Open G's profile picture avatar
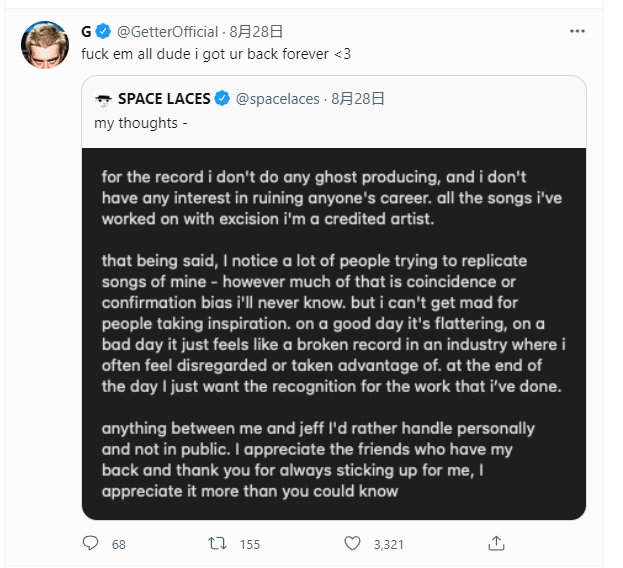This screenshot has width=623, height=568. (45, 45)
